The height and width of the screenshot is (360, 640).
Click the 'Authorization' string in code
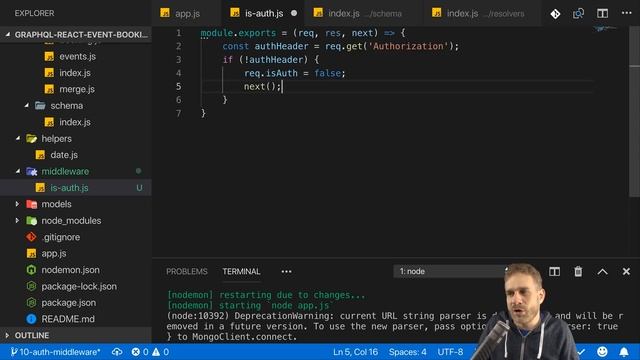(x=408, y=46)
